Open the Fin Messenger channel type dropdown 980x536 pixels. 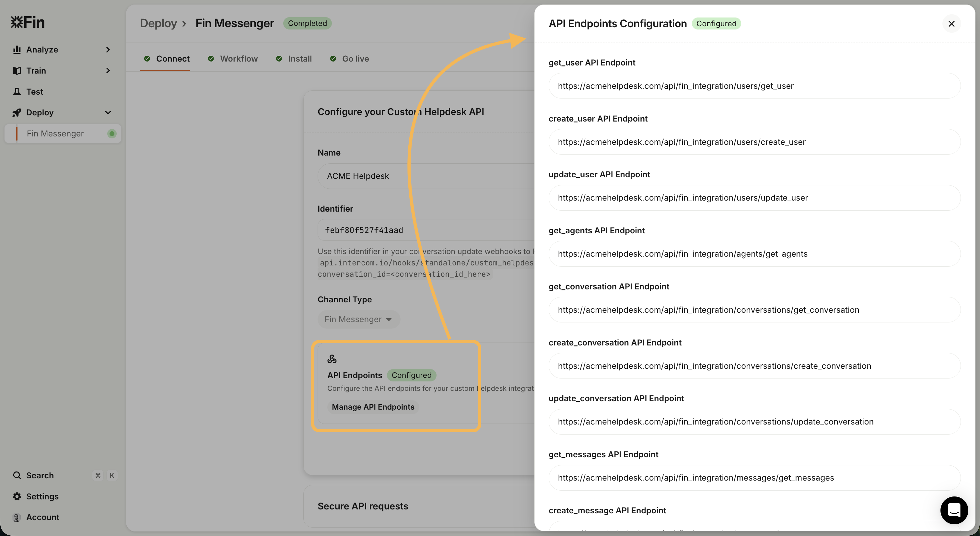(358, 319)
